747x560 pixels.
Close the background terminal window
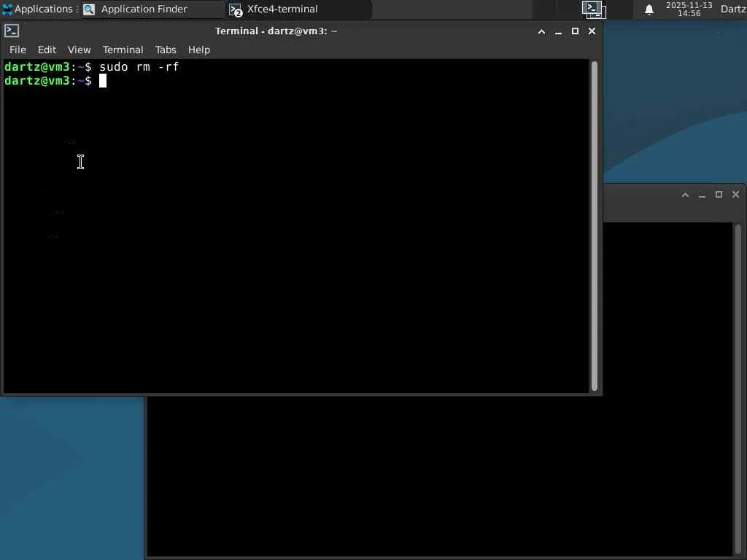click(735, 195)
